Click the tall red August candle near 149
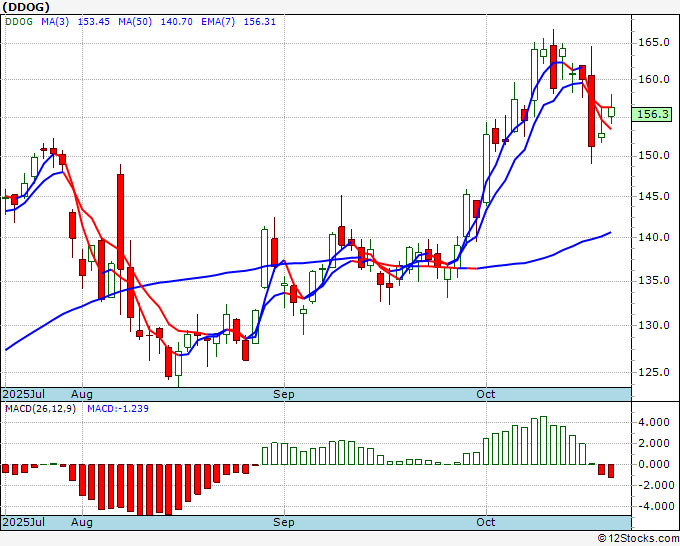This screenshot has height=546, width=680. click(121, 222)
